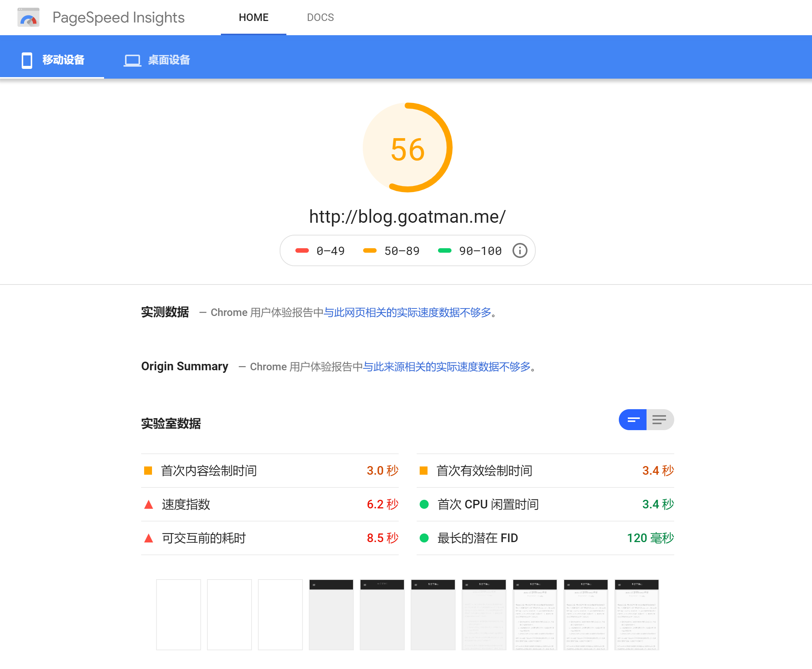Click the first blank filmstrip frame
Image resolution: width=812 pixels, height=669 pixels.
coord(179,614)
